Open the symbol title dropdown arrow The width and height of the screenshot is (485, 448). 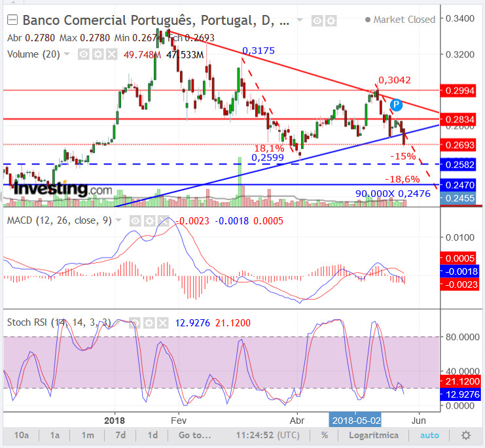point(299,20)
